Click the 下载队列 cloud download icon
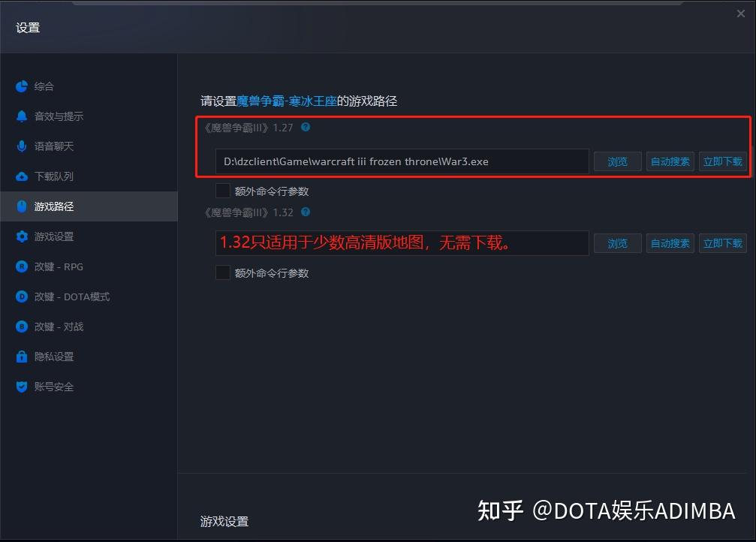The width and height of the screenshot is (756, 542). click(x=22, y=176)
